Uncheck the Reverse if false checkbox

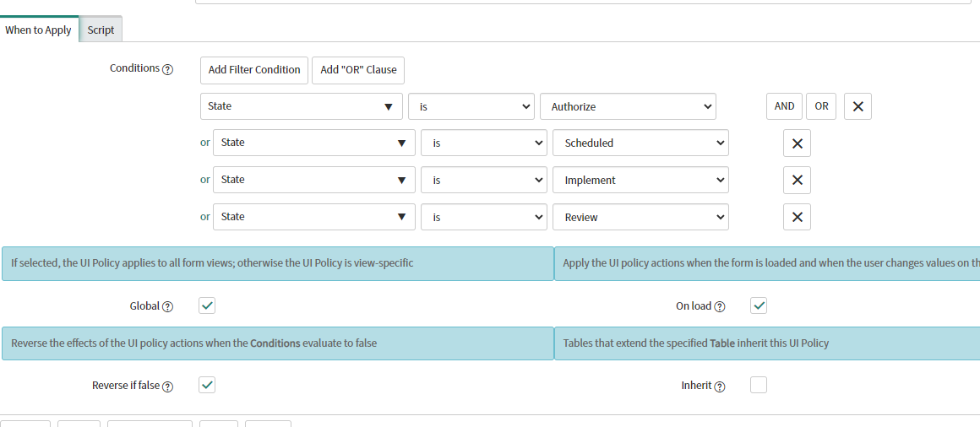(207, 385)
